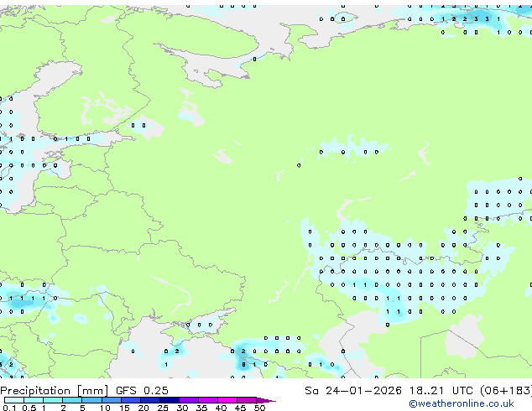Pick the legend swatch between 2 and 5
The image size is (532, 411).
coord(72,400)
